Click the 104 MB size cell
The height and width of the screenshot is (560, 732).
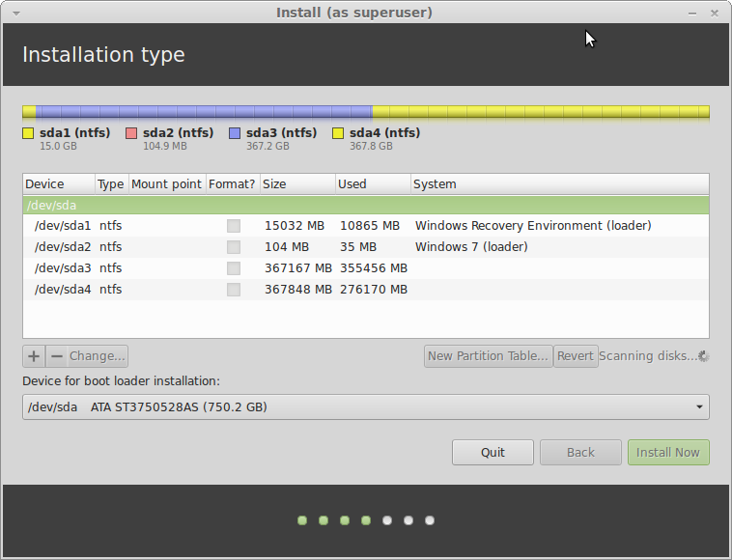(x=287, y=247)
